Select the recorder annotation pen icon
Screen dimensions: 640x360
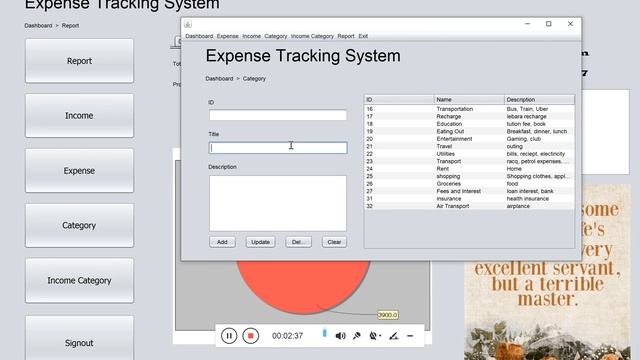[x=393, y=336]
